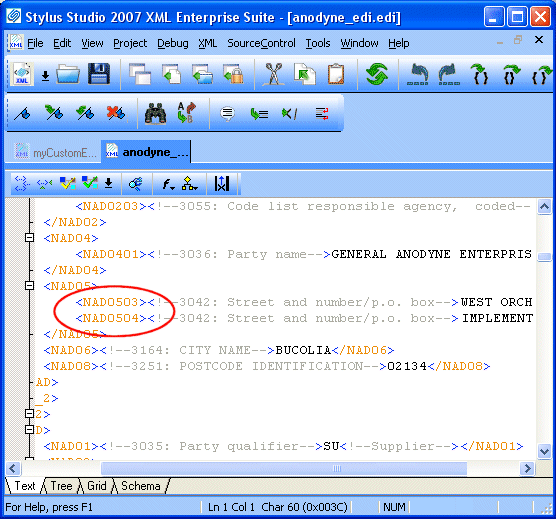Screen dimensions: 556x519
Task: Select the anodyne_... document tab
Action: (x=146, y=152)
